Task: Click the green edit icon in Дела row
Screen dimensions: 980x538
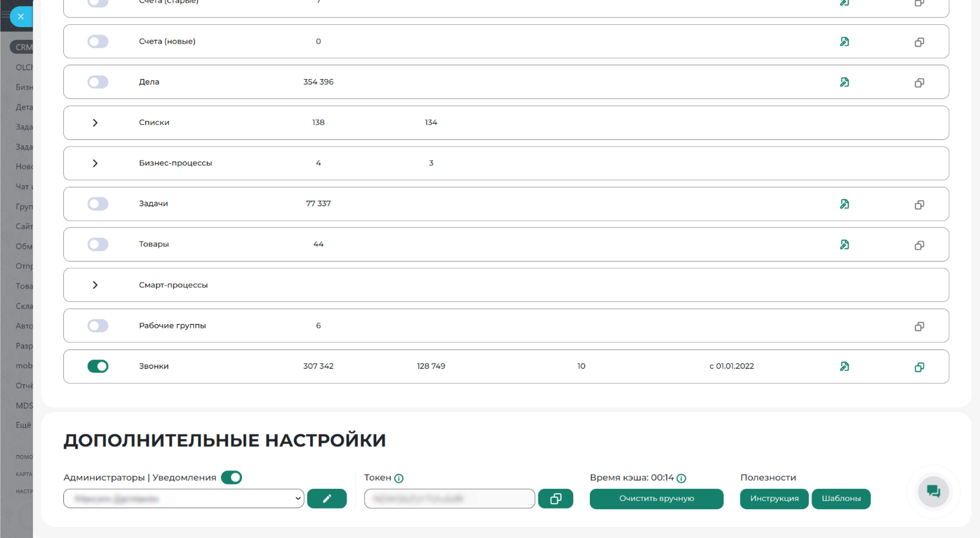Action: click(x=844, y=82)
